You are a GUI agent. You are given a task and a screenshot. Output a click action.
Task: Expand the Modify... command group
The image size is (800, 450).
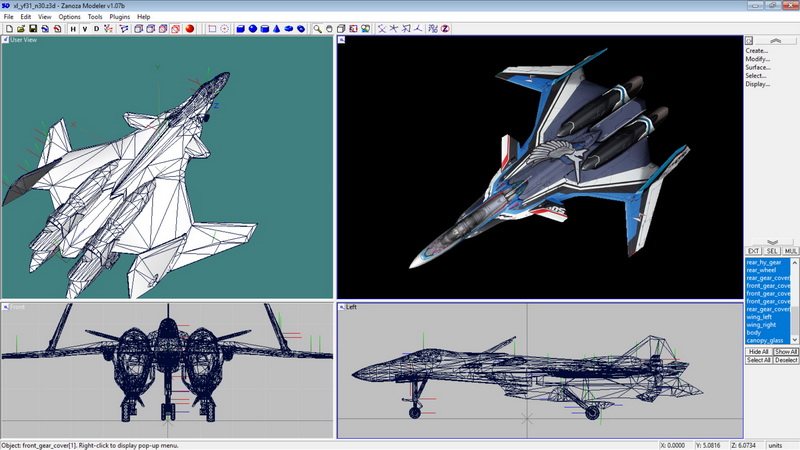point(758,59)
